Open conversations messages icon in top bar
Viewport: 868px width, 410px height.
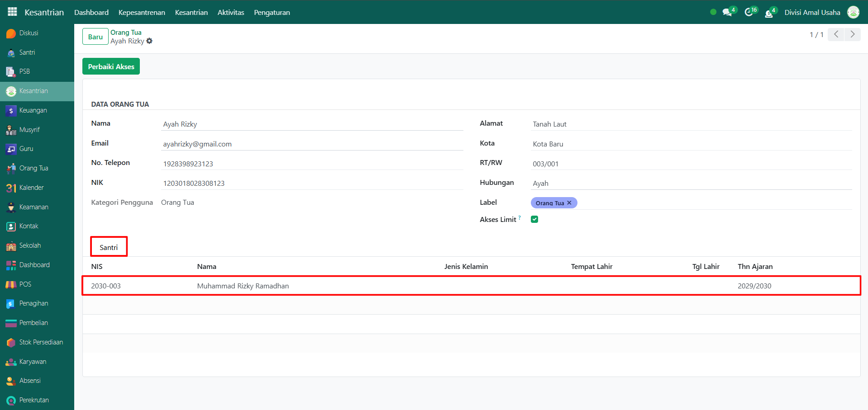click(x=727, y=12)
